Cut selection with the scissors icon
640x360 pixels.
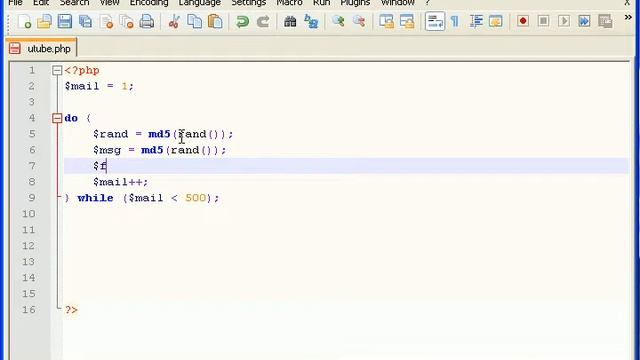point(174,21)
